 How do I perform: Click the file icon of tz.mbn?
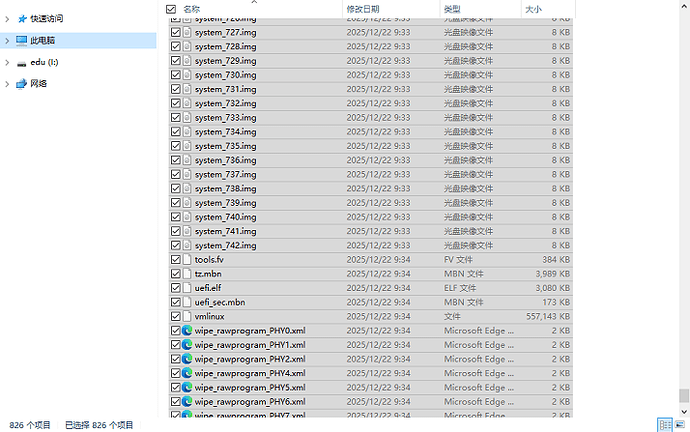(186, 273)
